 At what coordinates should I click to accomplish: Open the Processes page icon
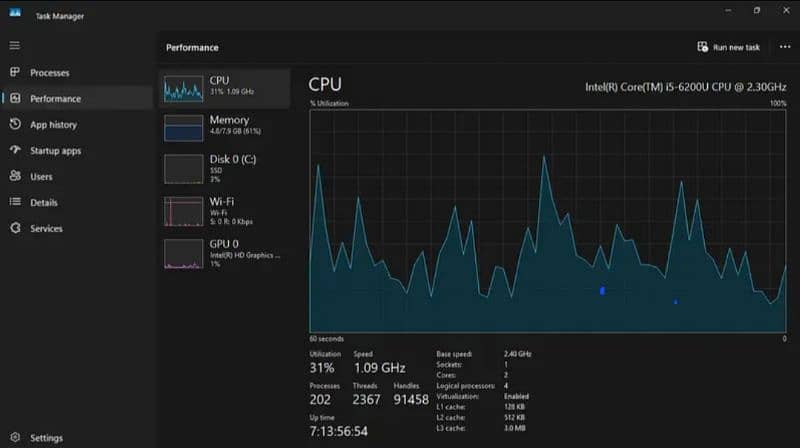point(15,73)
